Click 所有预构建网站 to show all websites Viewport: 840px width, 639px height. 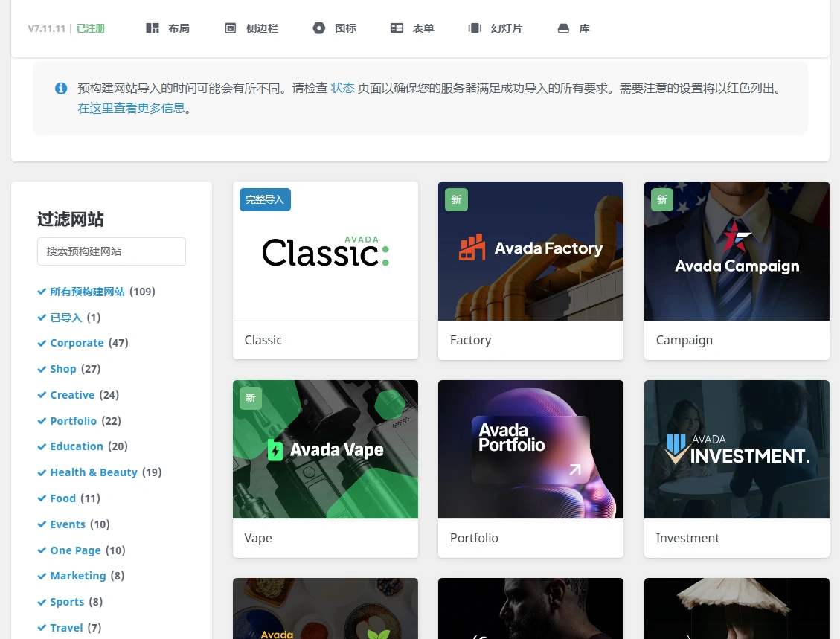click(87, 291)
